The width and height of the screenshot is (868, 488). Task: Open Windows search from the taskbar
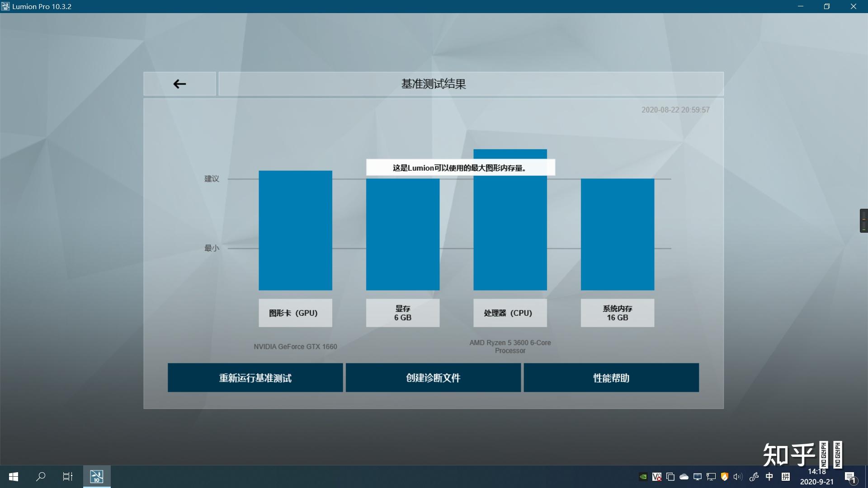(41, 477)
